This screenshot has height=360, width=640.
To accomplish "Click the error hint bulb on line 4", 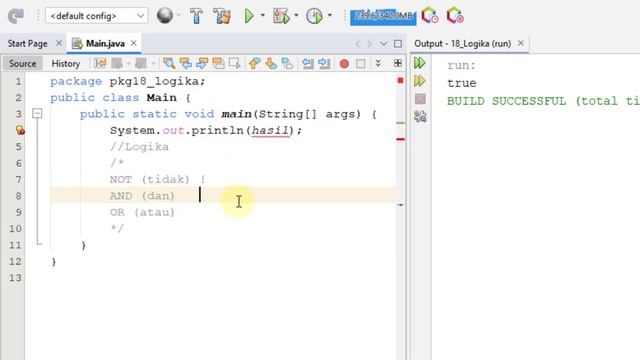I will point(20,130).
